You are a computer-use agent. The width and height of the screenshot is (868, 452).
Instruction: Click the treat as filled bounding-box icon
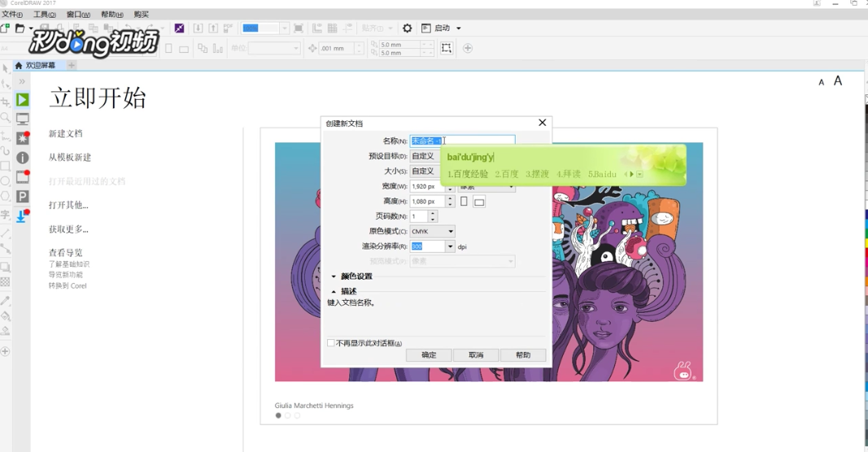click(x=446, y=48)
